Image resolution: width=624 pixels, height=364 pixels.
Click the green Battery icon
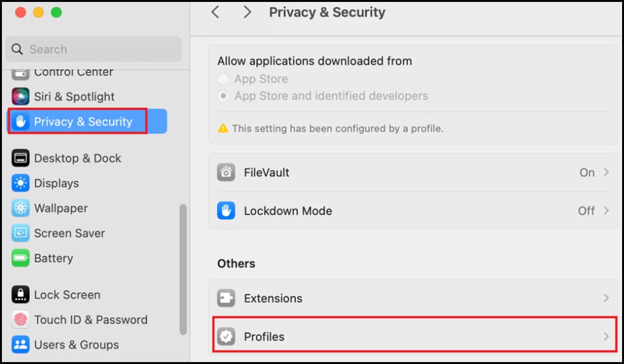(x=20, y=258)
